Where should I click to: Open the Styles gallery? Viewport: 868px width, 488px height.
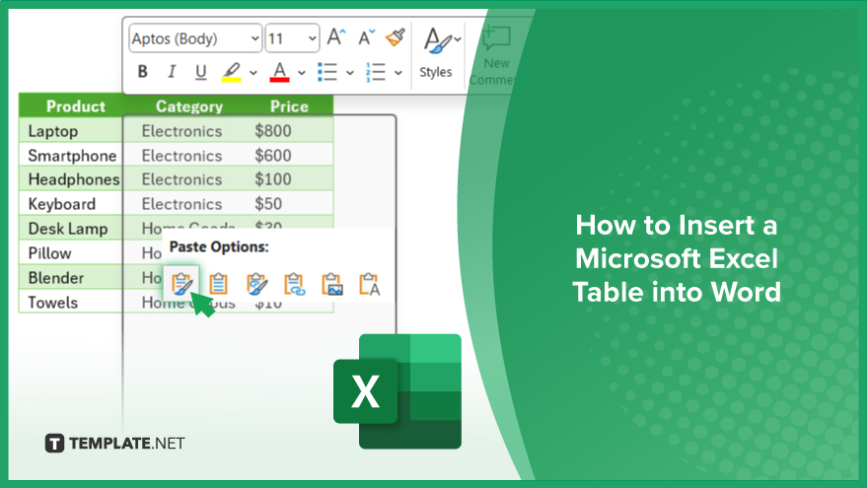[x=436, y=53]
